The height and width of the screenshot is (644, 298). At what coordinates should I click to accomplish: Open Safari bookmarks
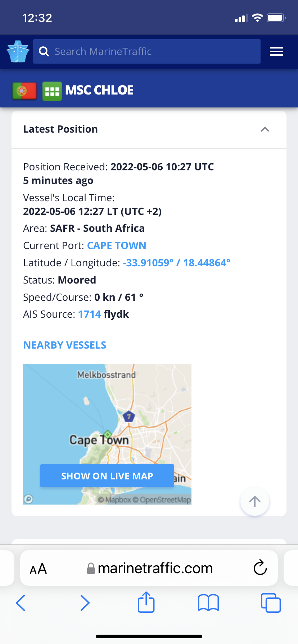click(208, 603)
